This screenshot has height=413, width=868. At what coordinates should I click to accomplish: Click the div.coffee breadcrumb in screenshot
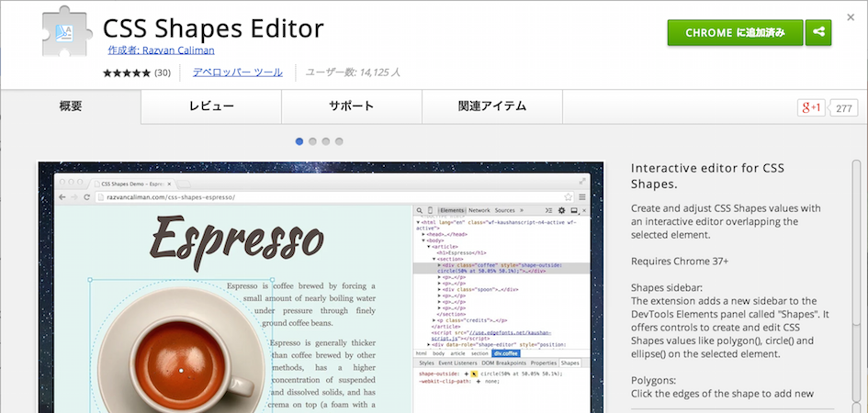coord(506,353)
